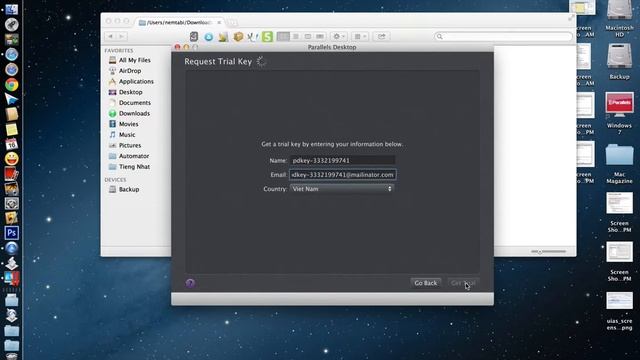This screenshot has width=640, height=360.
Task: Launch Photoshop from the dock
Action: pos(11,233)
